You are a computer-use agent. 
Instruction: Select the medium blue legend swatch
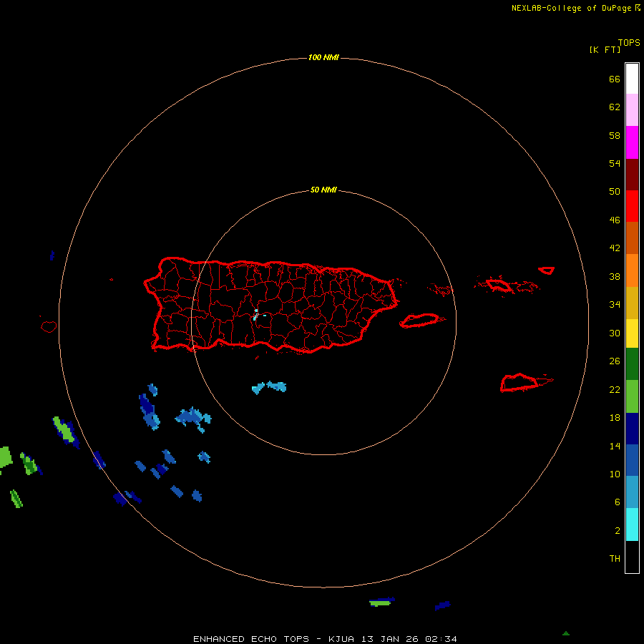632,460
